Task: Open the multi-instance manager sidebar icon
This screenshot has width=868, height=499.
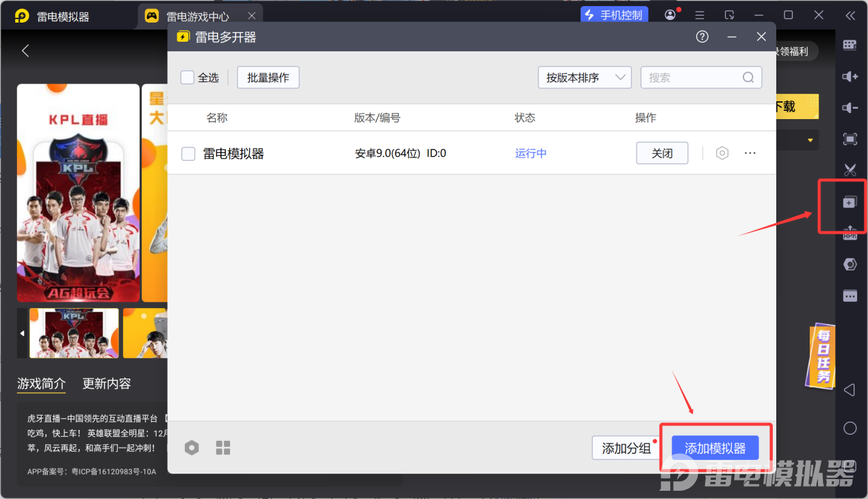Action: [x=850, y=203]
